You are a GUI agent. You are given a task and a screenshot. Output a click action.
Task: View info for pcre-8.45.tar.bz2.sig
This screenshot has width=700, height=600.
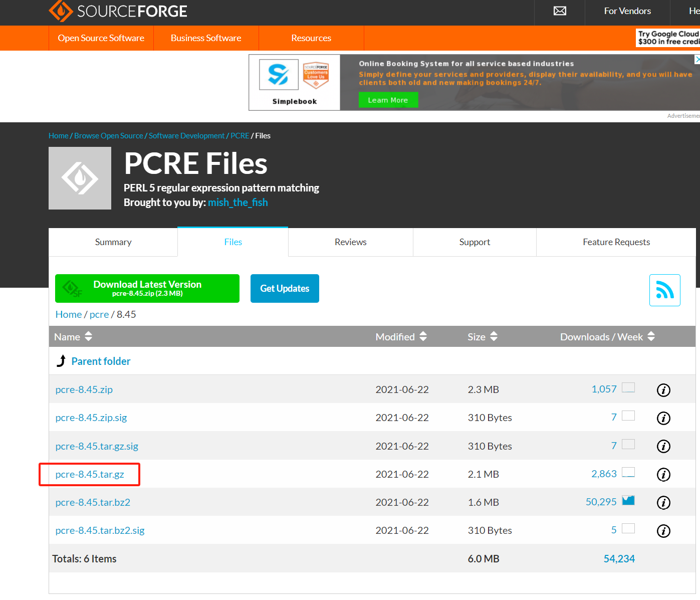663,531
